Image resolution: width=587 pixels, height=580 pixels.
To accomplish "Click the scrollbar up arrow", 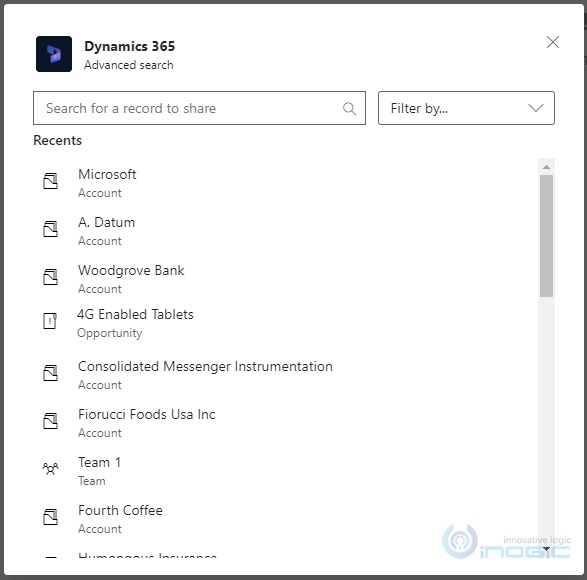I will tap(546, 167).
